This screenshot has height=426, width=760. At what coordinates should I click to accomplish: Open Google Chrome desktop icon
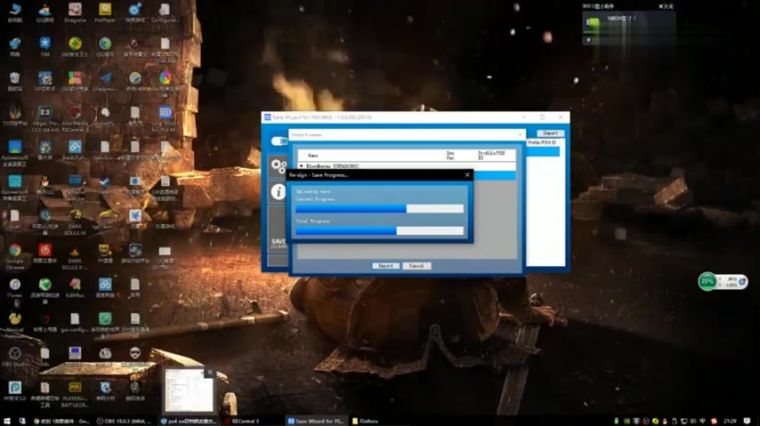(x=15, y=256)
